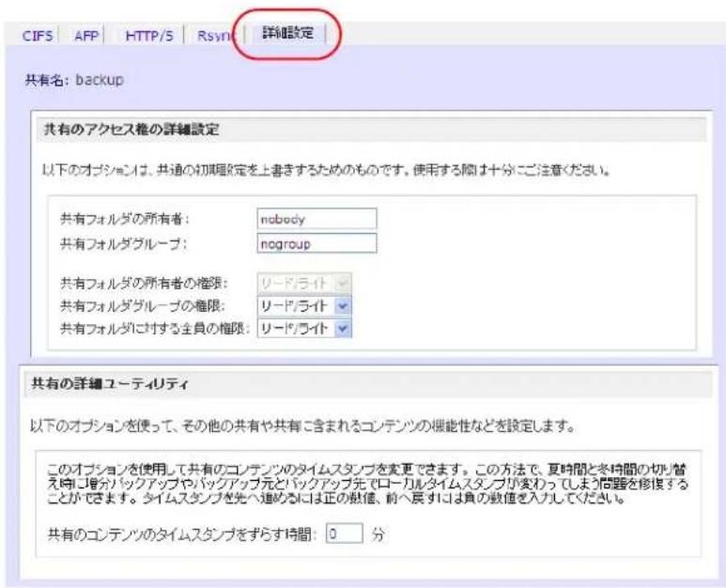Click the タイムスタンプをずらす時間 label
The width and height of the screenshot is (726, 588).
click(182, 534)
